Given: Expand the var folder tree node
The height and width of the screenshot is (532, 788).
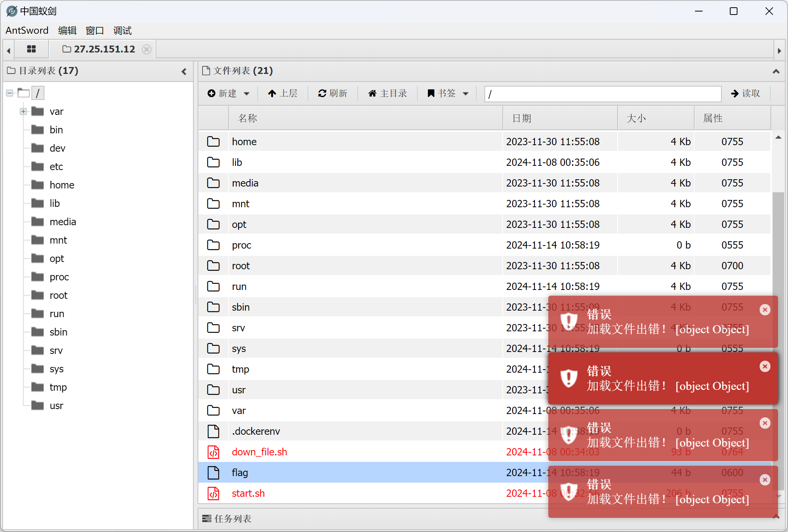Looking at the screenshot, I should click(23, 111).
